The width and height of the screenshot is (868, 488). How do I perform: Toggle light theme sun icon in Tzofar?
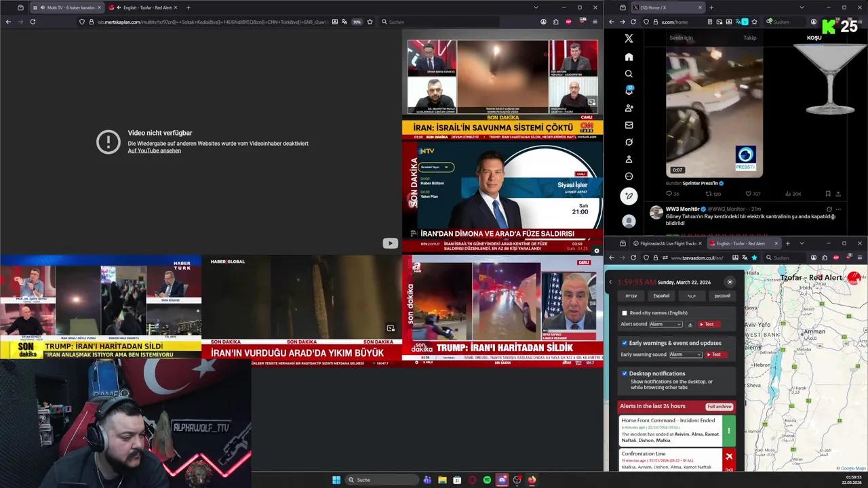tap(730, 282)
